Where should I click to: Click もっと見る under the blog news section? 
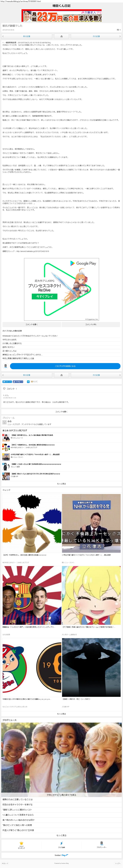point(62,835)
